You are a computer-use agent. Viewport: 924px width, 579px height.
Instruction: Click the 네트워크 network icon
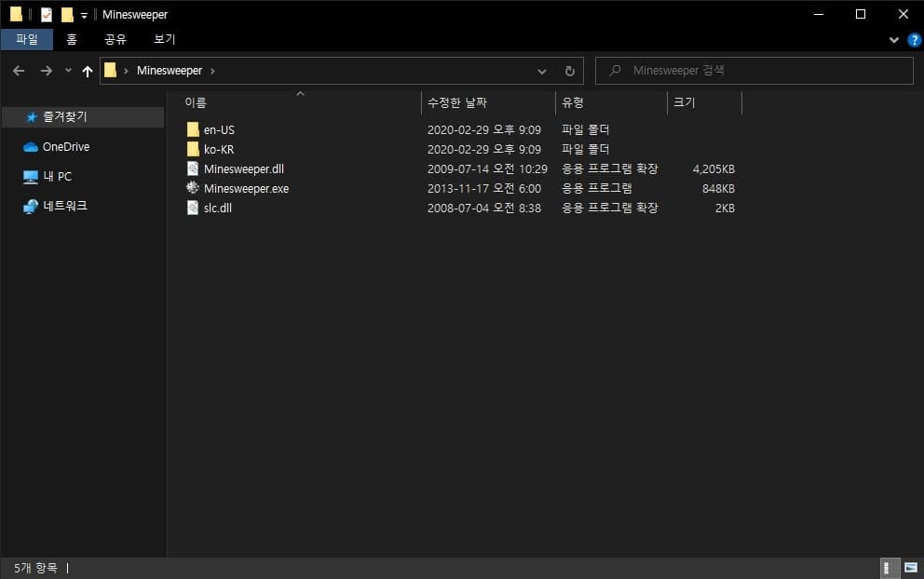coord(31,206)
